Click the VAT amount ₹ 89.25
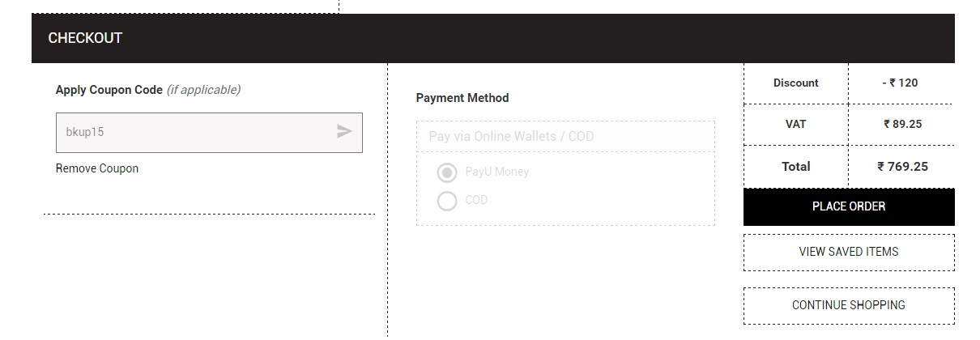This screenshot has width=980, height=340. [902, 125]
